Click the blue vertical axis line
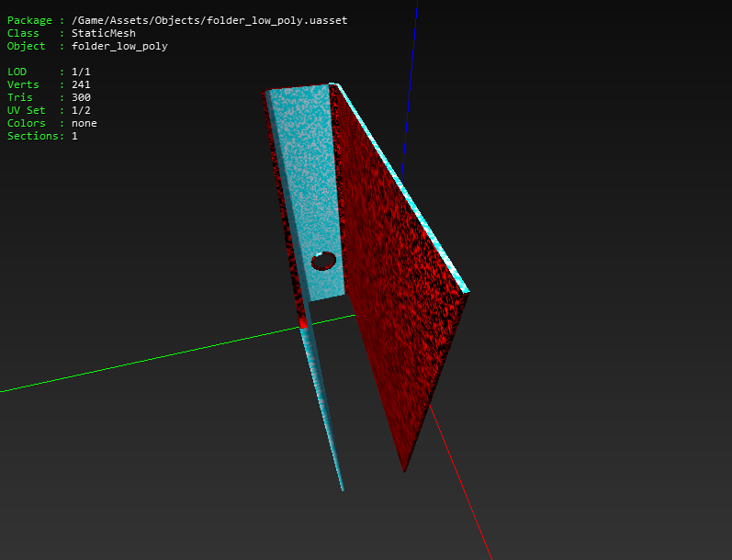 pyautogui.click(x=410, y=89)
